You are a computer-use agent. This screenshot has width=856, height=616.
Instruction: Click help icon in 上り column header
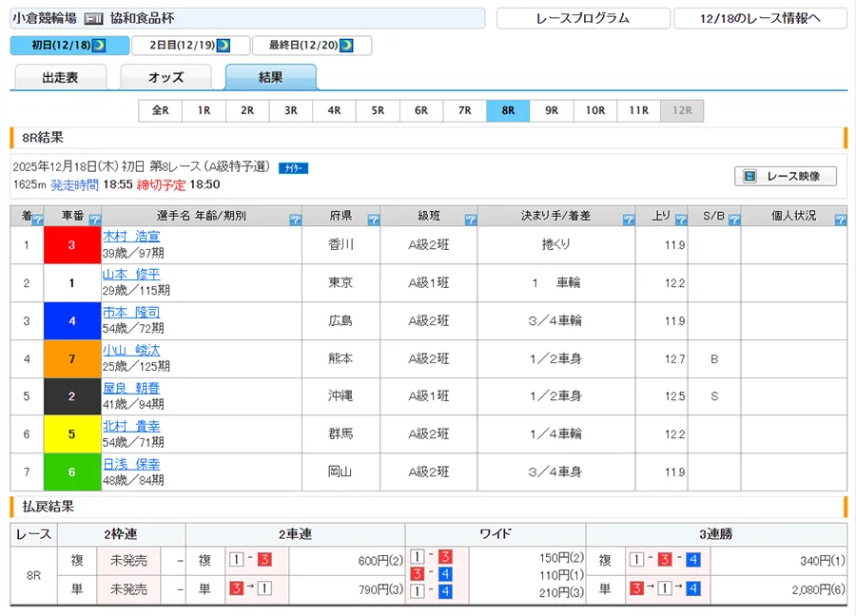pos(680,220)
